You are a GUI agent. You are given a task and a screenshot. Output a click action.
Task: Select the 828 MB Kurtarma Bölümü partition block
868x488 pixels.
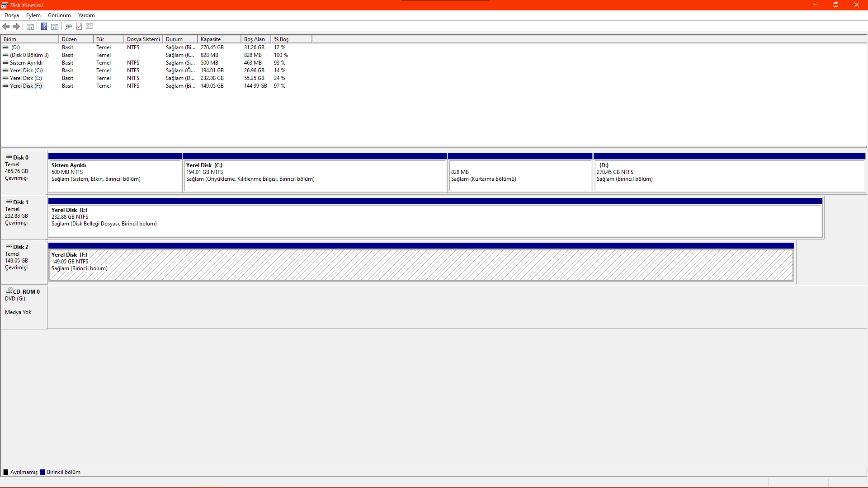pyautogui.click(x=520, y=173)
